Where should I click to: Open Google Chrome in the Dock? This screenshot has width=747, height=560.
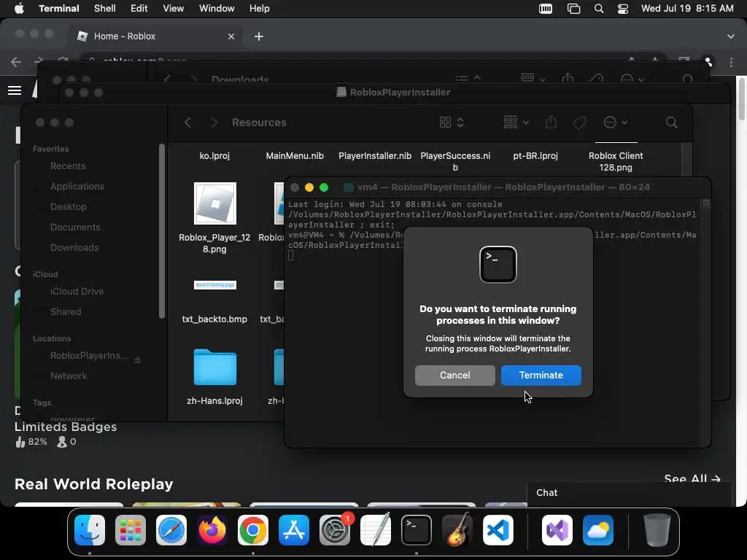(x=253, y=530)
